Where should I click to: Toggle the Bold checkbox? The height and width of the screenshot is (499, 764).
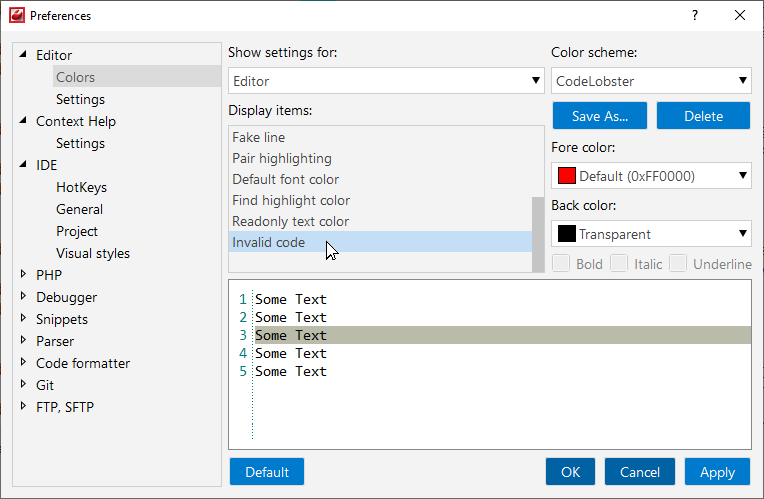tap(561, 263)
